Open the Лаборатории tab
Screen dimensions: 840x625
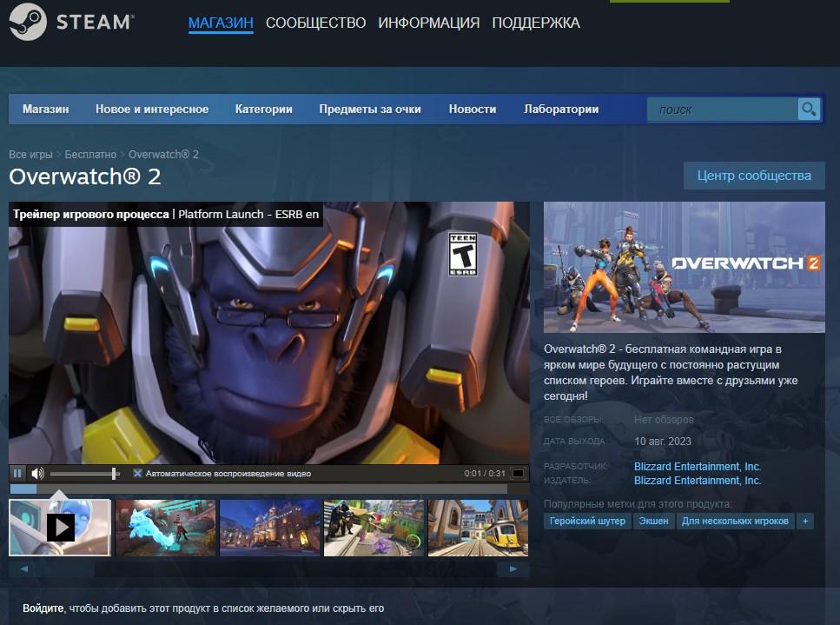pos(561,110)
